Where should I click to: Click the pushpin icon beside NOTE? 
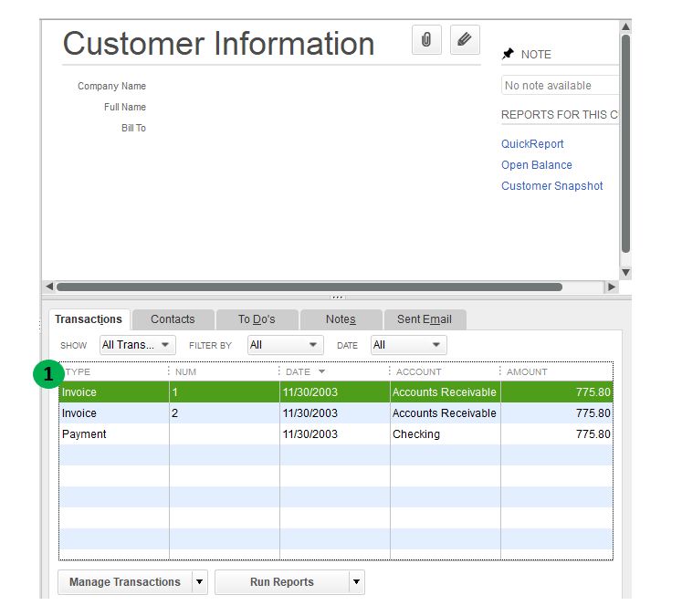(x=508, y=54)
